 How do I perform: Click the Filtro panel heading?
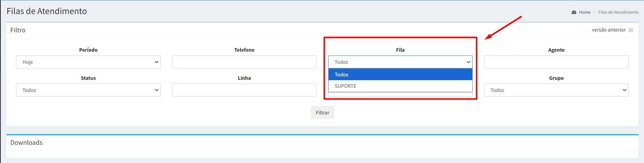point(18,30)
